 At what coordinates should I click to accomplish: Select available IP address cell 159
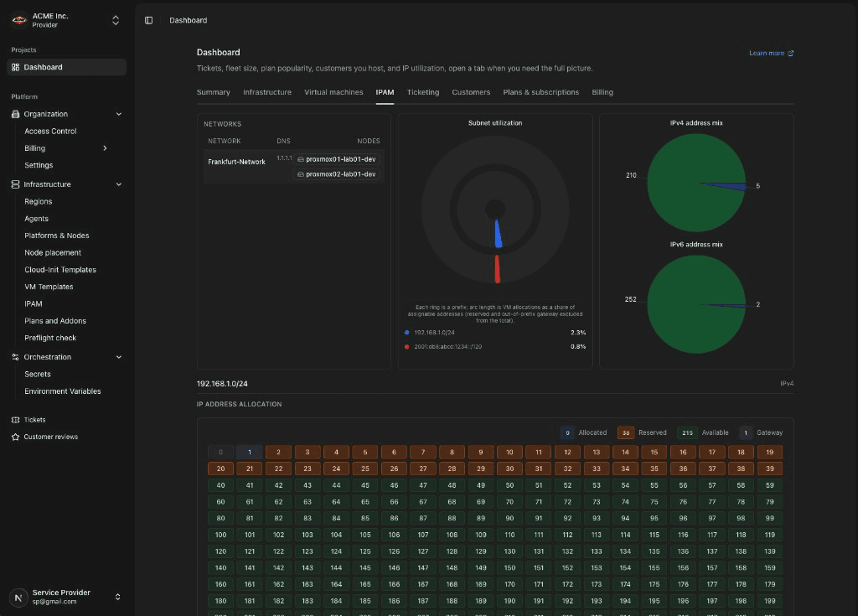click(770, 568)
